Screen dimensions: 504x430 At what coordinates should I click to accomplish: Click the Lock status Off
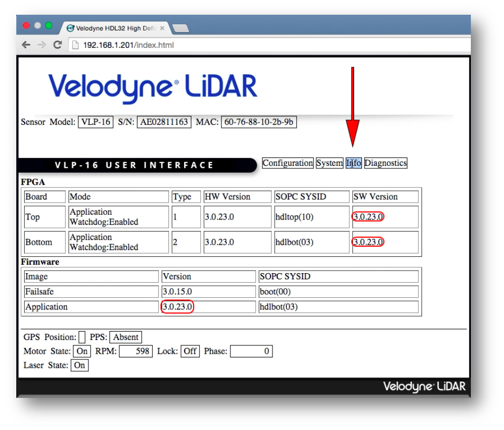pos(190,351)
